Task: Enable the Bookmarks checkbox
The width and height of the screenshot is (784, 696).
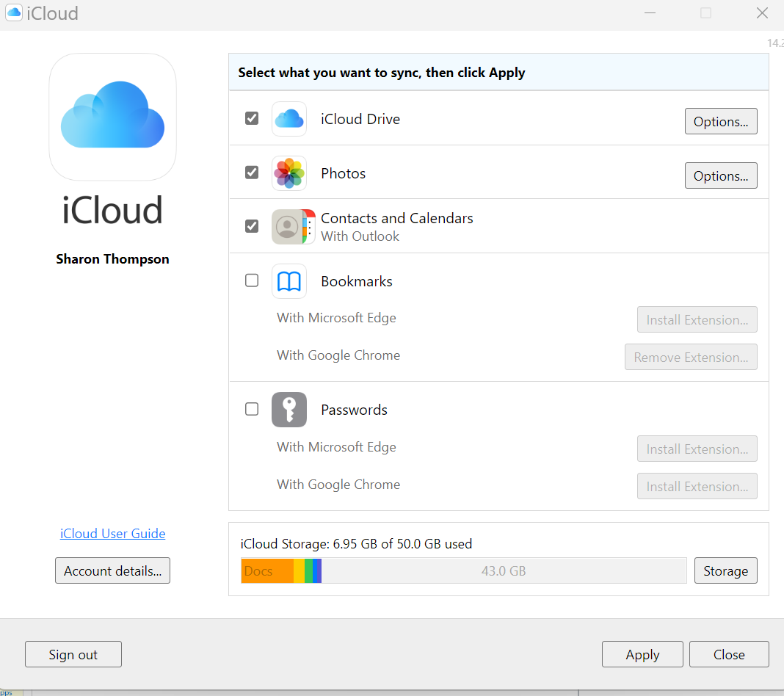Action: pos(252,280)
